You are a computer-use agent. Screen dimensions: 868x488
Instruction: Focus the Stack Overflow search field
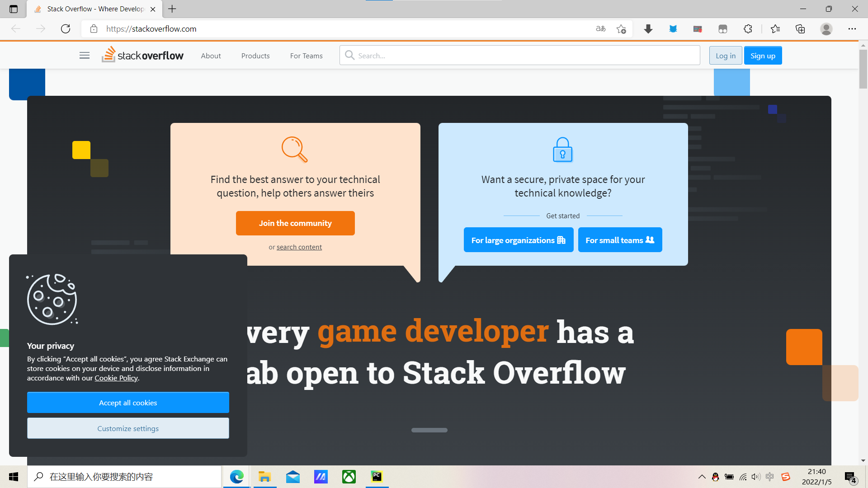point(520,55)
